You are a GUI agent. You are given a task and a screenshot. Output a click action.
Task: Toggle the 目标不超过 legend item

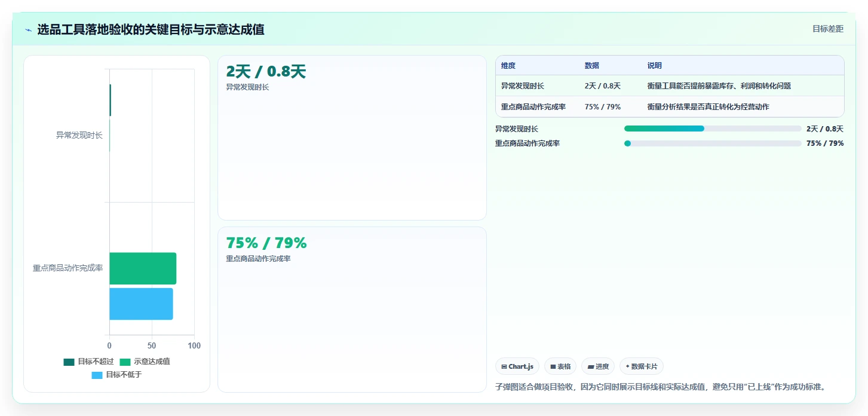88,362
